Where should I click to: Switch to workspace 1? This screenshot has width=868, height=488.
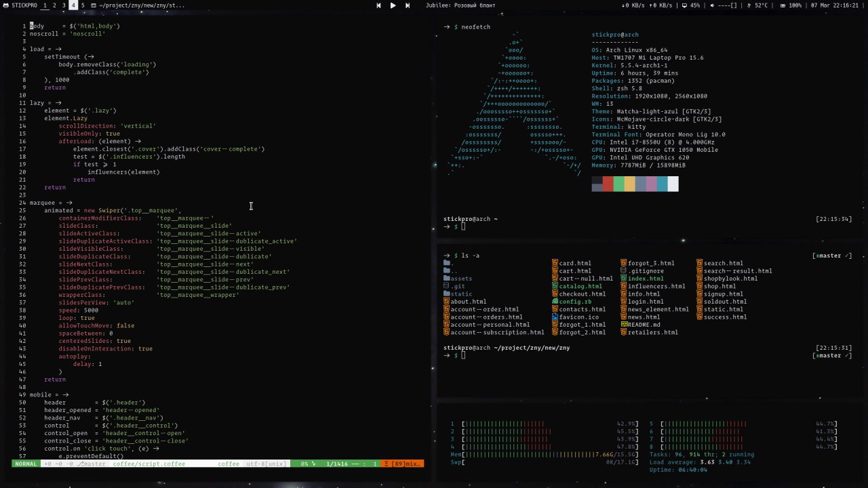(x=45, y=5)
